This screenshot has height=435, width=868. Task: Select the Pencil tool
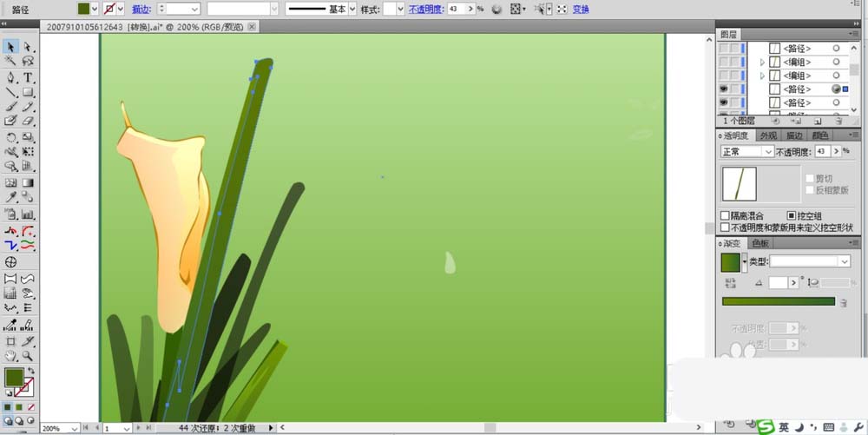(28, 107)
